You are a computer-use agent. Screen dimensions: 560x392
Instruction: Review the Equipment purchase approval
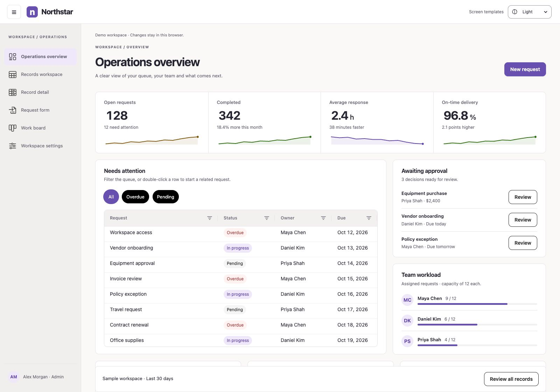click(x=523, y=197)
